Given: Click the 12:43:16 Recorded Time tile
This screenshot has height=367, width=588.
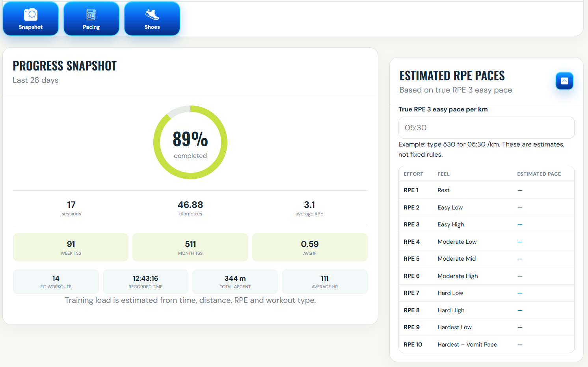Looking at the screenshot, I should (145, 282).
